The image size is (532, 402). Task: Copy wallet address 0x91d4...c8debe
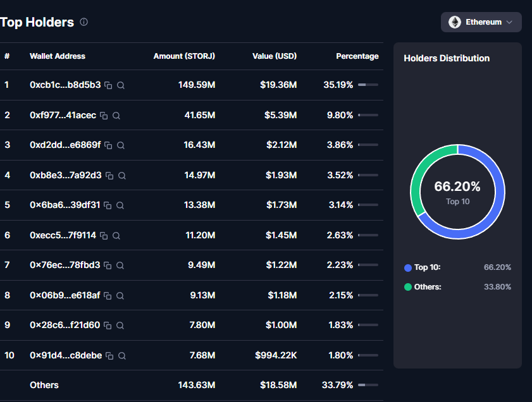(x=109, y=356)
